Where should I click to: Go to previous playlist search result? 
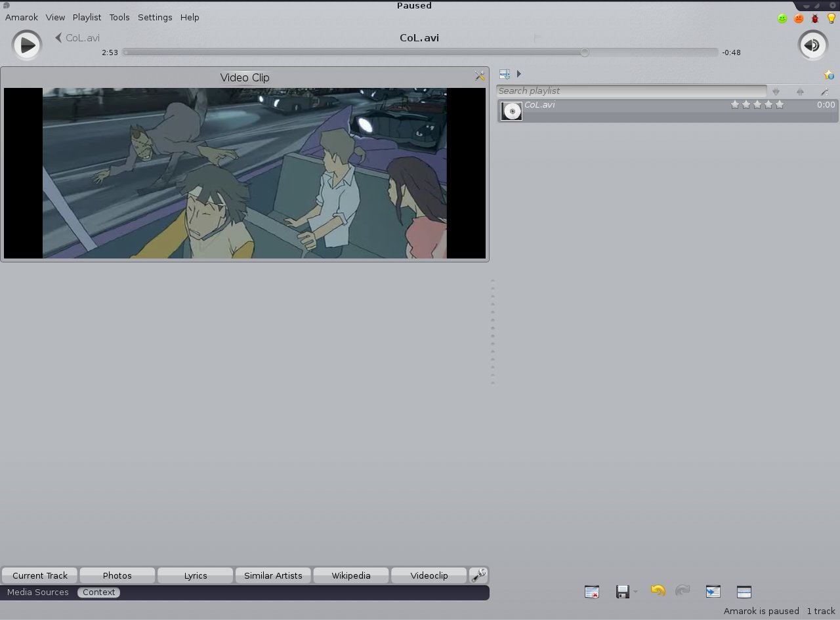(x=800, y=92)
